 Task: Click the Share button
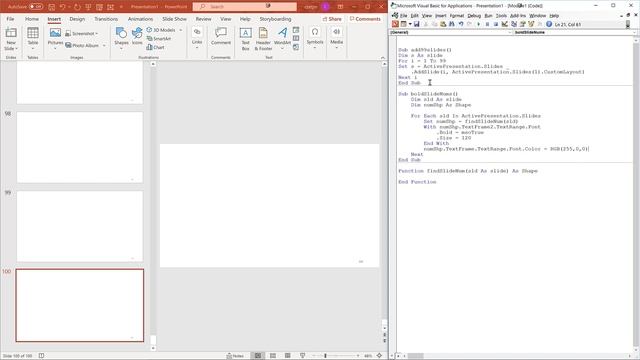pyautogui.click(x=332, y=19)
